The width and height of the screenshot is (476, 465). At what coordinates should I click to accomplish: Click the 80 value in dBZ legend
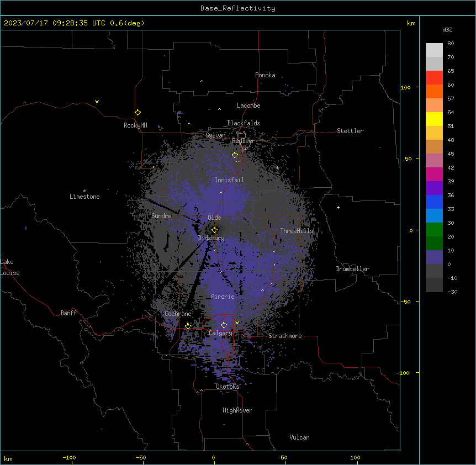451,44
